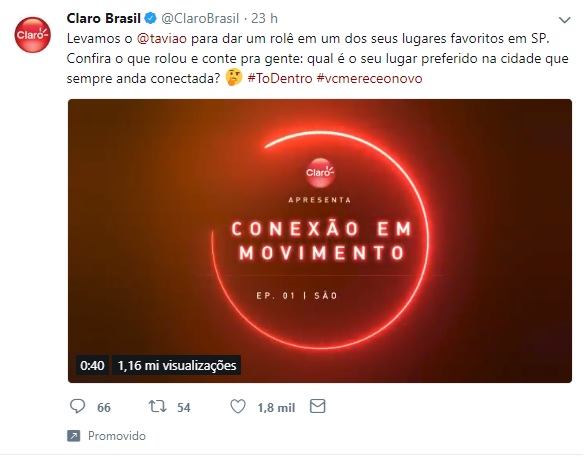Viewport: 586px width, 458px height.
Task: Reply using the speech bubble icon
Action: click(77, 406)
